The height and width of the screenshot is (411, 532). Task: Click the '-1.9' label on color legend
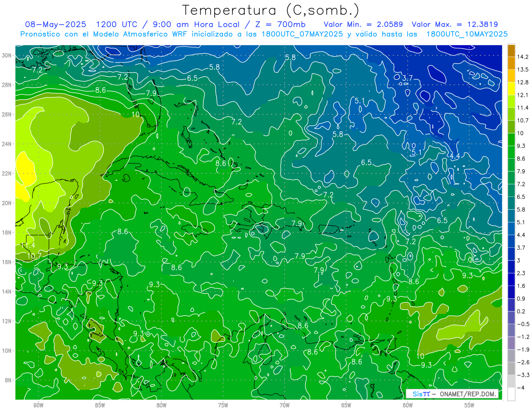(522, 349)
